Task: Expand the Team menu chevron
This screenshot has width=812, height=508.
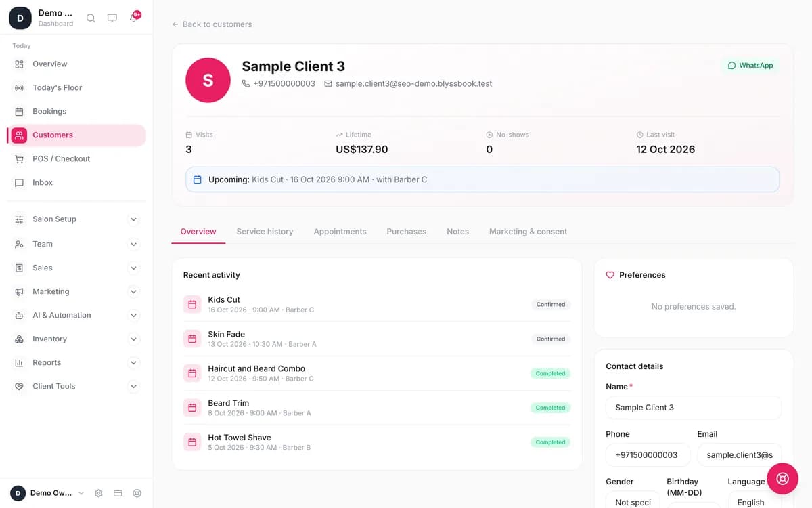Action: 133,244
